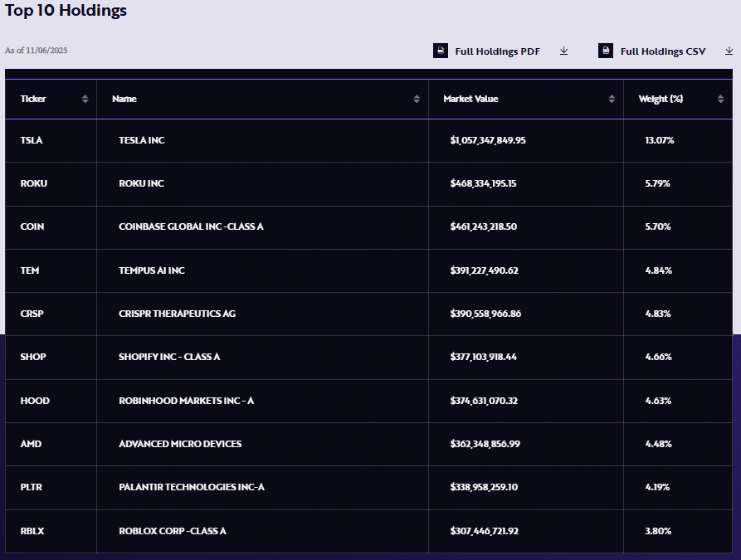Click the AMD weight value 4.48%
Image resolution: width=741 pixels, height=560 pixels.
(658, 444)
